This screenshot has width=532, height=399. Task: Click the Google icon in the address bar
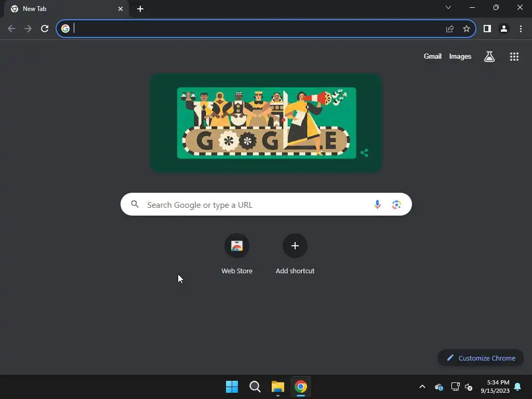click(65, 29)
